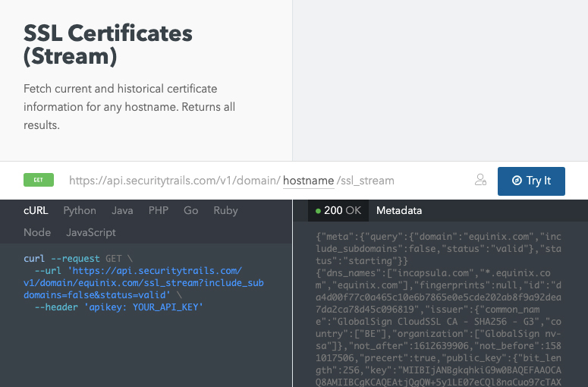
Task: Click the 'curl --request GET' code line
Action: click(x=78, y=259)
